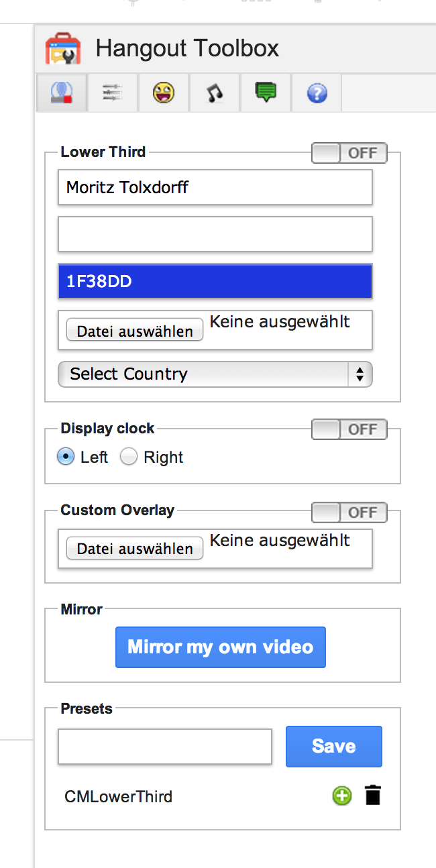Viewport: 436px width, 868px height.
Task: Click Mirror my own video button
Action: coord(221,647)
